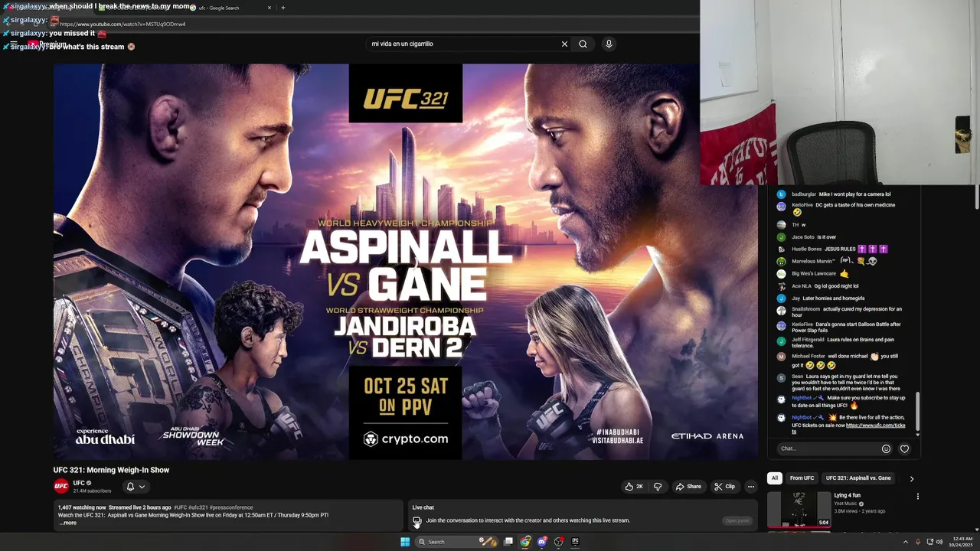This screenshot has height=551, width=980.
Task: Select 'UFC 321: Aspinall vs. Gane' chip
Action: coord(858,478)
